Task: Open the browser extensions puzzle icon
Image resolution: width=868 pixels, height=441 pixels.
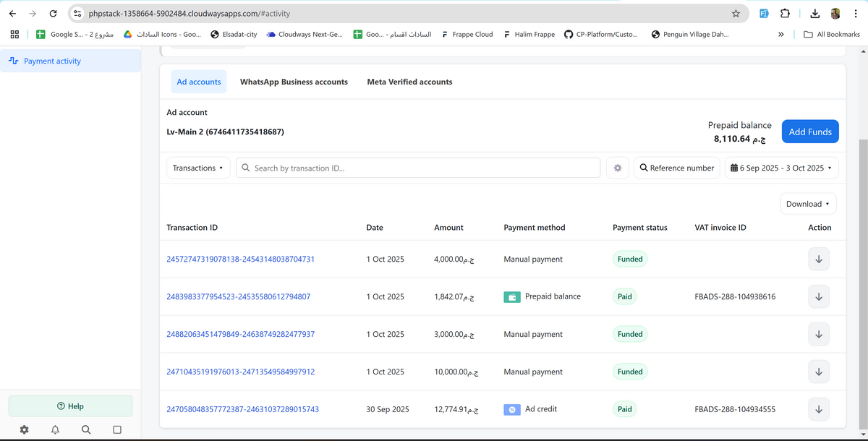Action: pos(785,13)
